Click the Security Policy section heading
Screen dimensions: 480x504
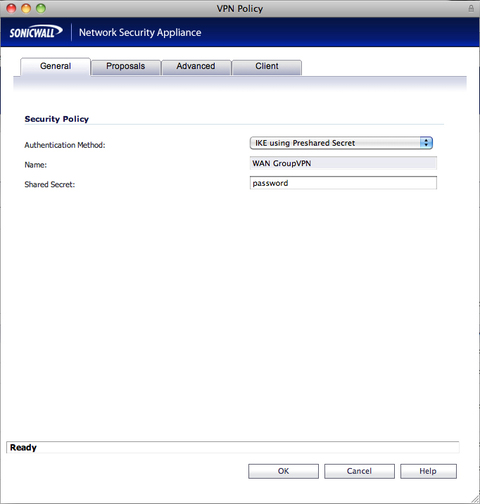tap(57, 119)
